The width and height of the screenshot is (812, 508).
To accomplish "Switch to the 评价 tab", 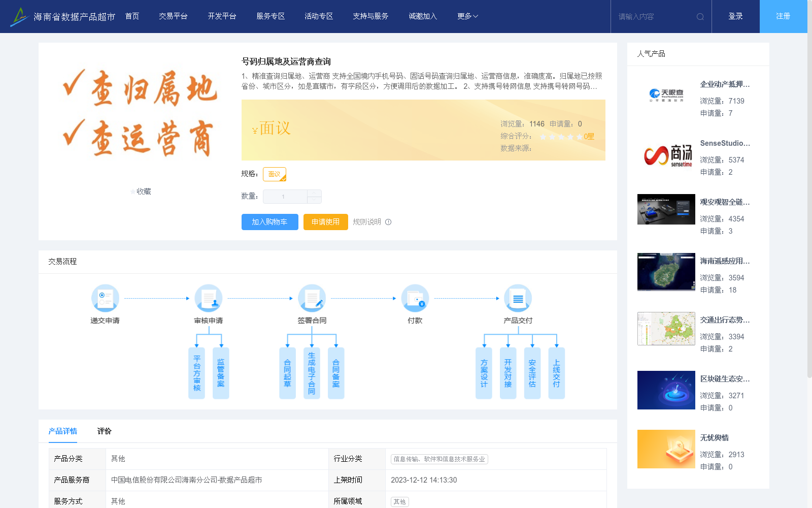I will (104, 431).
